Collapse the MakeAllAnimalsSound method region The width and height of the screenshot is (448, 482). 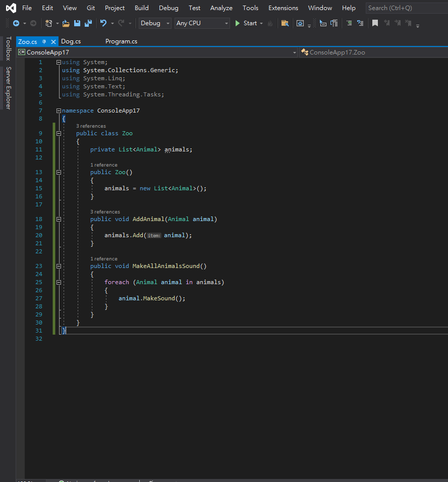click(x=59, y=266)
